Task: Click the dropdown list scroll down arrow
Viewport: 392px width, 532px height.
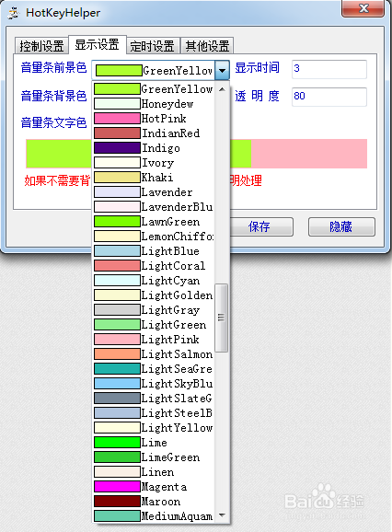Action: [x=222, y=515]
